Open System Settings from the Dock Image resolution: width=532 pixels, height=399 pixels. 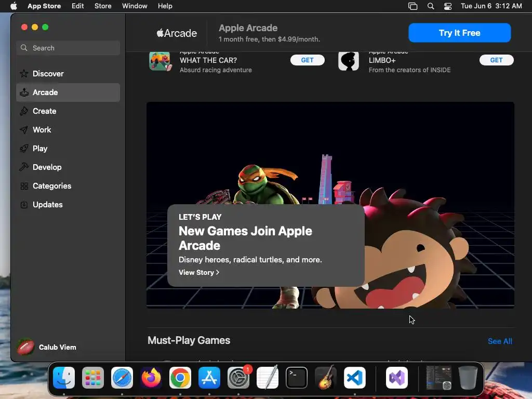pos(238,378)
